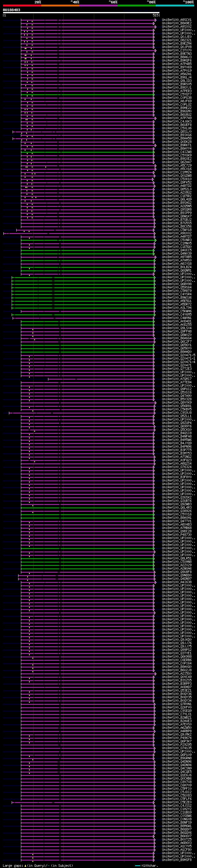Select the UniRef100_C4YSR4 entry
The height and width of the screenshot is (868, 197).
click(177, 294)
